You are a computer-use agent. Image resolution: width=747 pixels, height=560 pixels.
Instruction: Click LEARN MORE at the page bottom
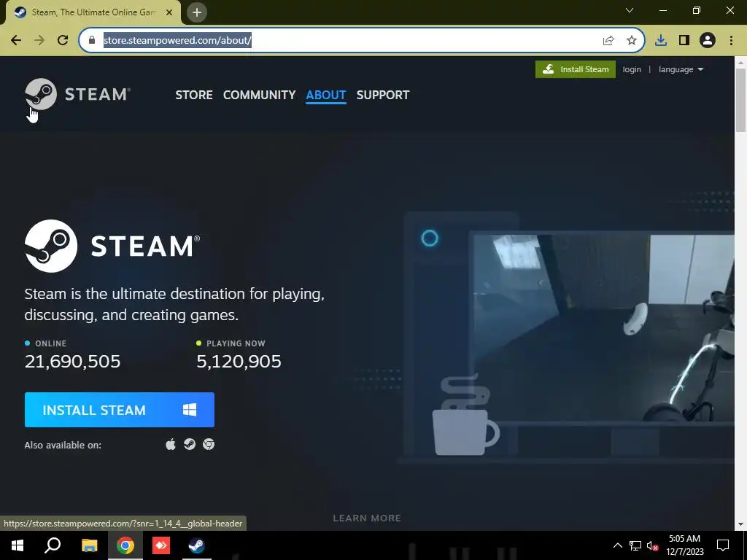click(367, 518)
